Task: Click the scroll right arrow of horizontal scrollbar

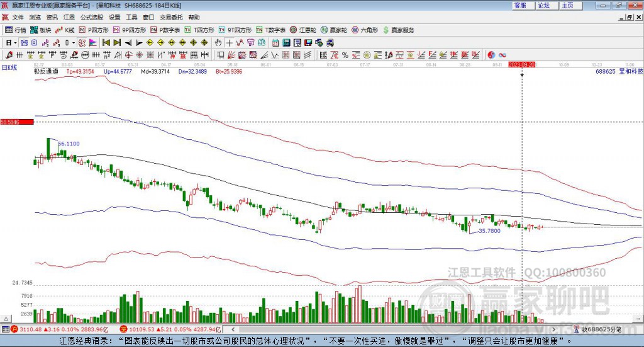Action: [553, 329]
